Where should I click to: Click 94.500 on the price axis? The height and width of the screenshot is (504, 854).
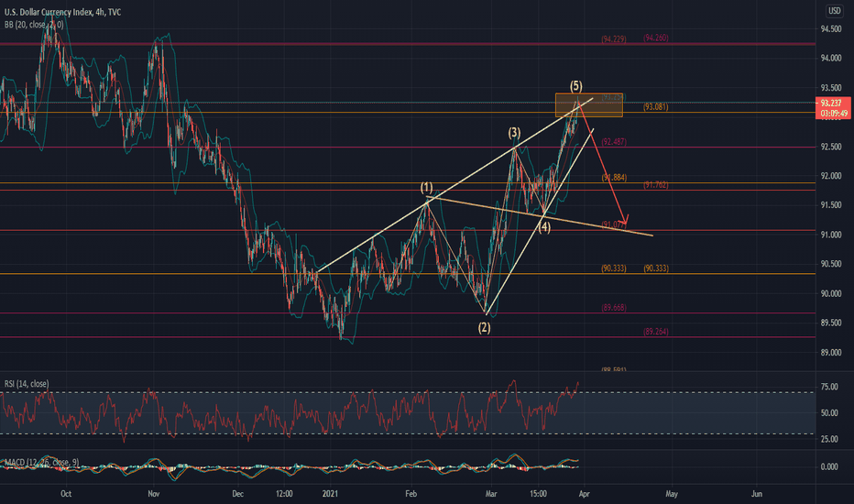coord(831,29)
